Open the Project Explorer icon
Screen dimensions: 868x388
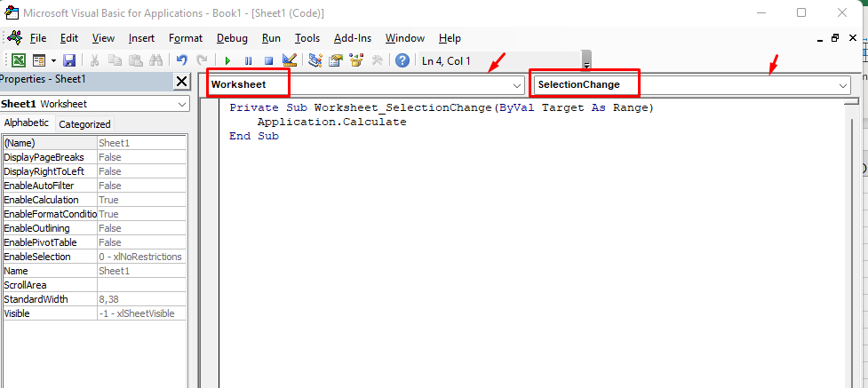(315, 59)
